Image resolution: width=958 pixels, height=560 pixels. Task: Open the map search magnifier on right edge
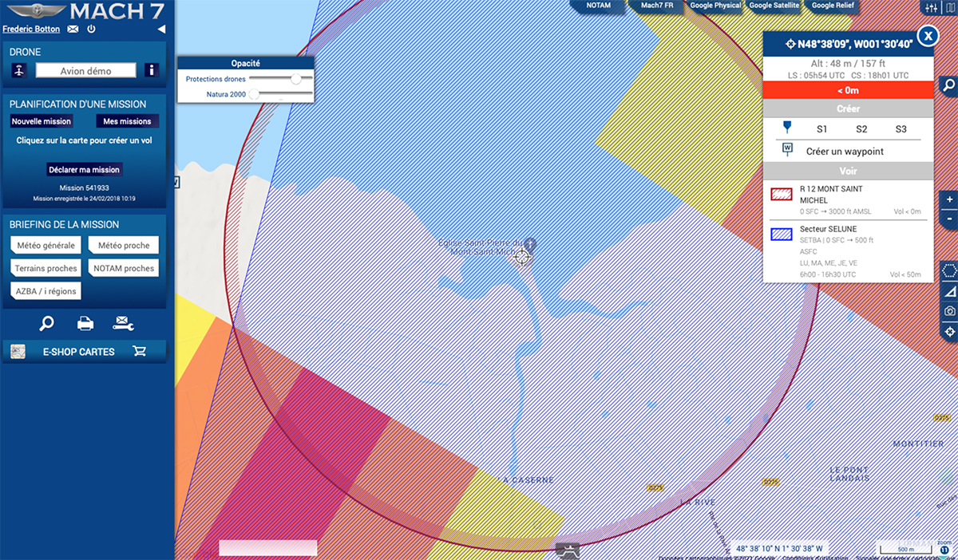click(x=949, y=86)
